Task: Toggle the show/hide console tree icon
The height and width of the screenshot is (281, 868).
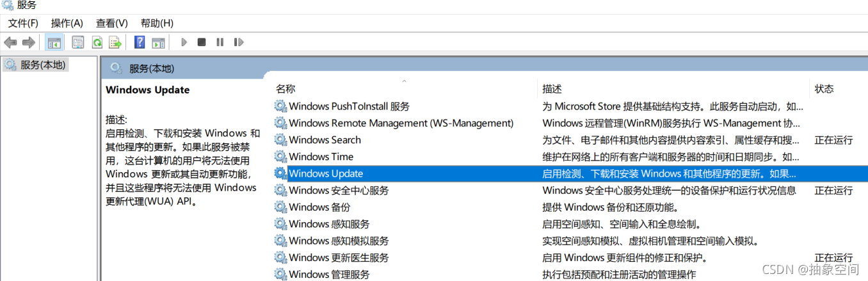Action: click(x=55, y=42)
